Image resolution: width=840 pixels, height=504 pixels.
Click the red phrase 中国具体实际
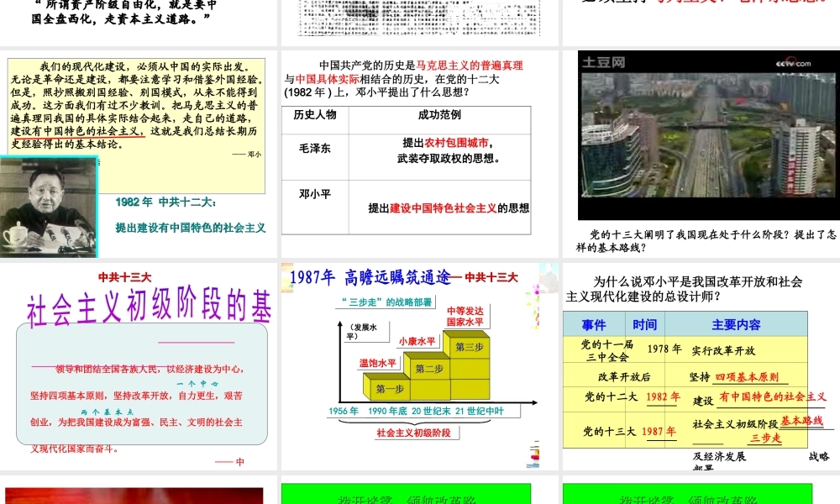coord(328,79)
